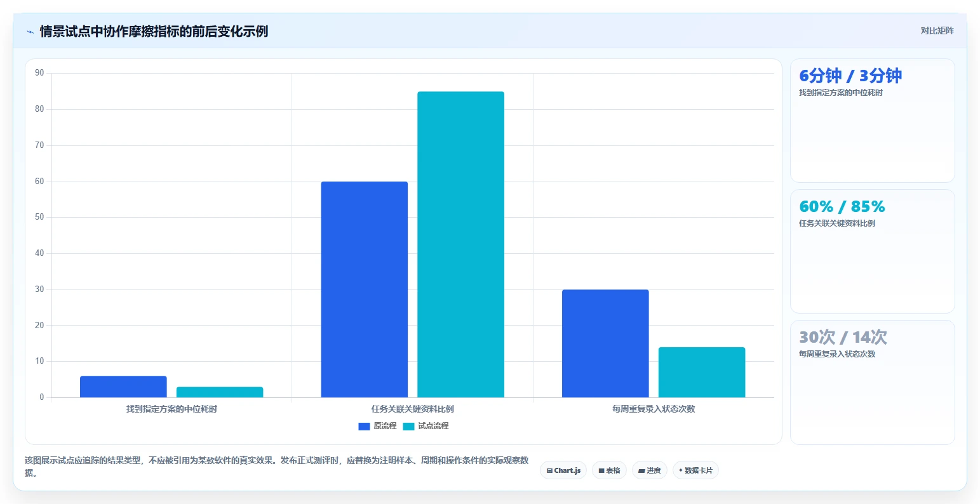This screenshot has height=504, width=980.
Task: Click the card caption 任务关联关键资料比例
Action: click(x=837, y=223)
